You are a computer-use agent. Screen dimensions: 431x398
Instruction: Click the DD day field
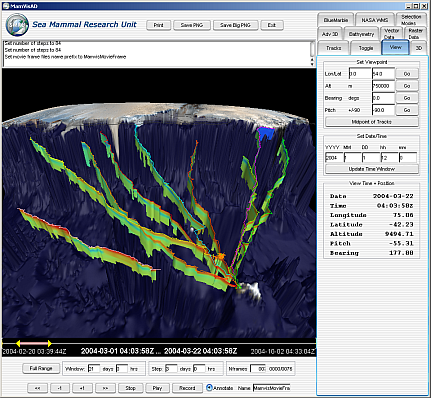click(x=371, y=158)
